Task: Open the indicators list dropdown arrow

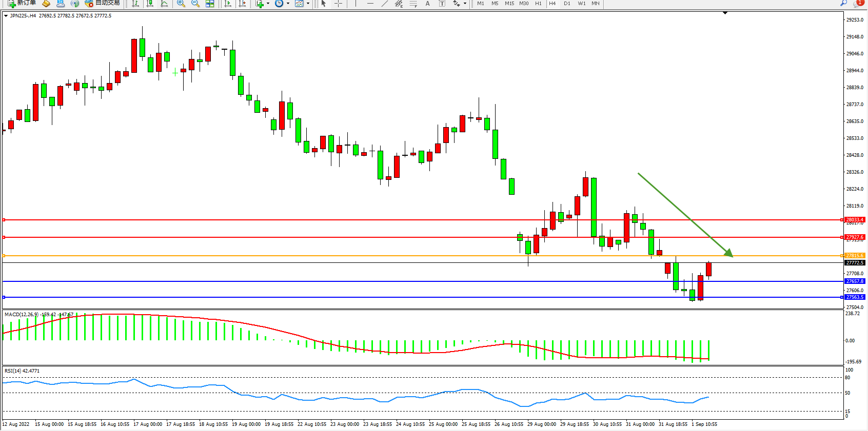Action: click(268, 4)
